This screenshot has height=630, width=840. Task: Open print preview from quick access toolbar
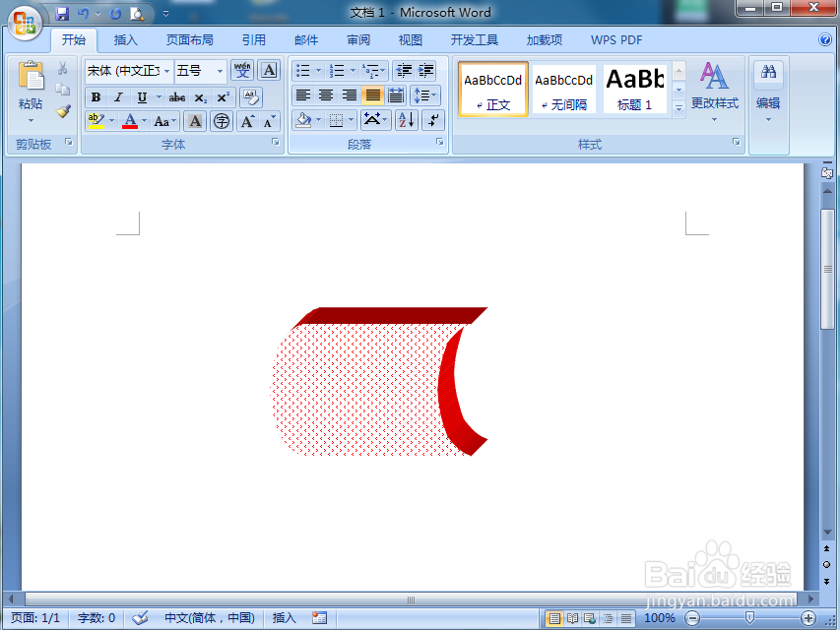(137, 14)
